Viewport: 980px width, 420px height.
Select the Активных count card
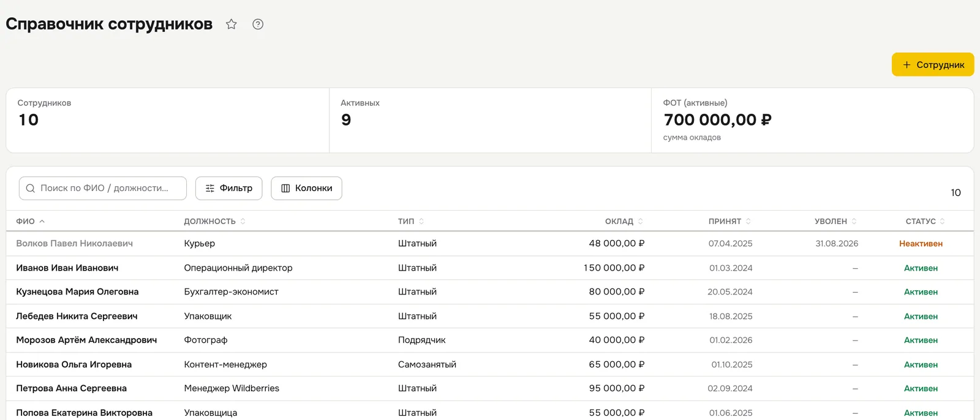point(491,121)
